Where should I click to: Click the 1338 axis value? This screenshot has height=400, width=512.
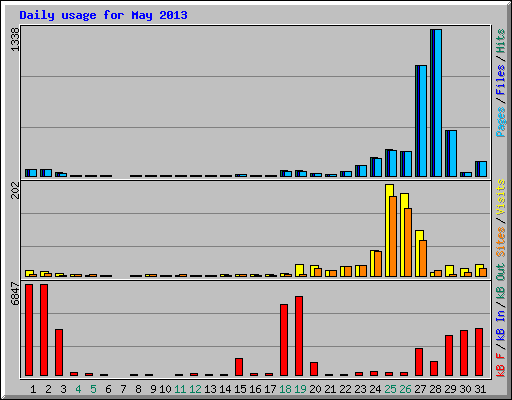[15, 39]
